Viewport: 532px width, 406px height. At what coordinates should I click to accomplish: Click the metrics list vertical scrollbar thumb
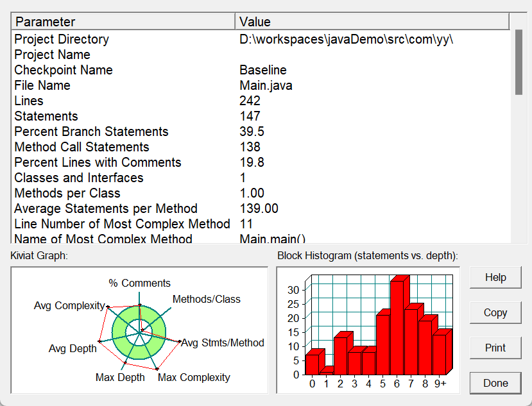[519, 62]
